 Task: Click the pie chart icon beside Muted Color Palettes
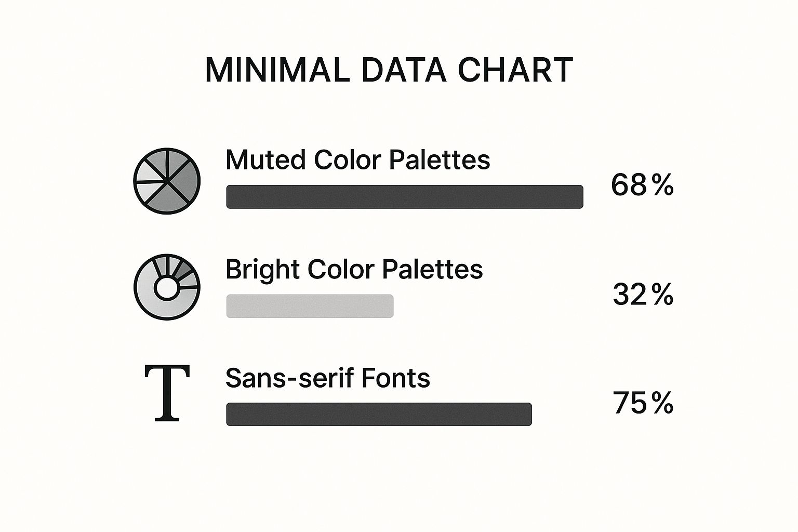pos(167,181)
